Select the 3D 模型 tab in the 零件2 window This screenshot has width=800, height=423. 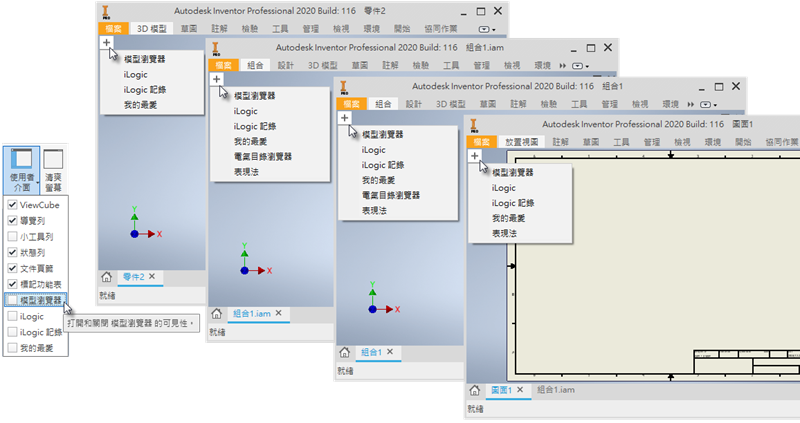pos(152,29)
